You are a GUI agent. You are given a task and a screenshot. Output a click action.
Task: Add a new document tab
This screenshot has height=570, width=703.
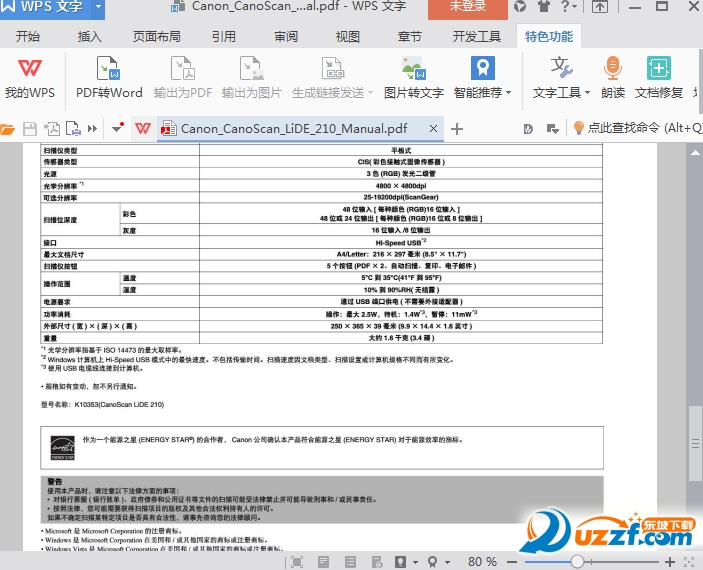click(457, 129)
